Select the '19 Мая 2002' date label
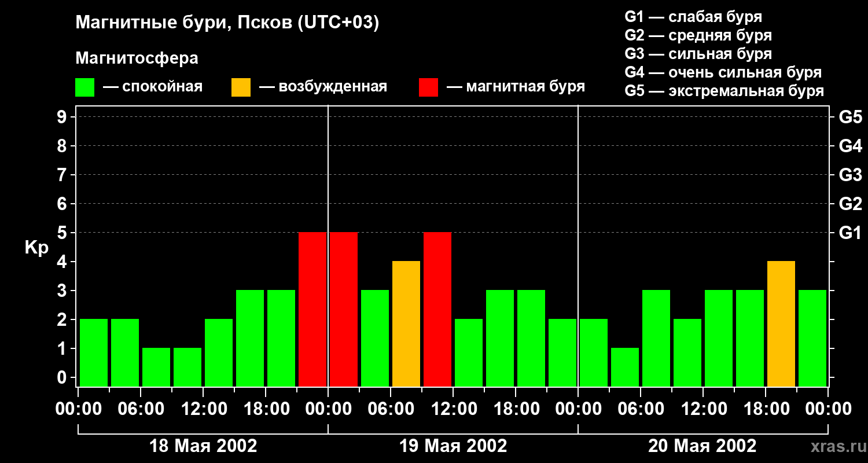 453,446
